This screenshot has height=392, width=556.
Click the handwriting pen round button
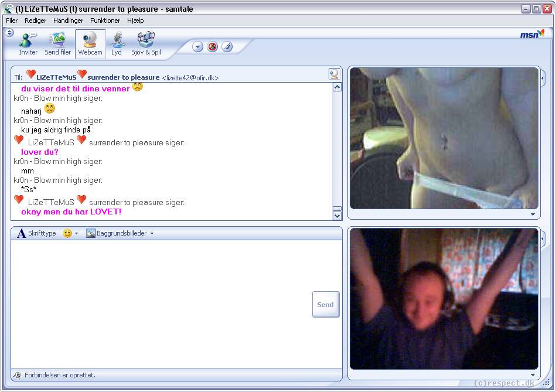click(227, 46)
